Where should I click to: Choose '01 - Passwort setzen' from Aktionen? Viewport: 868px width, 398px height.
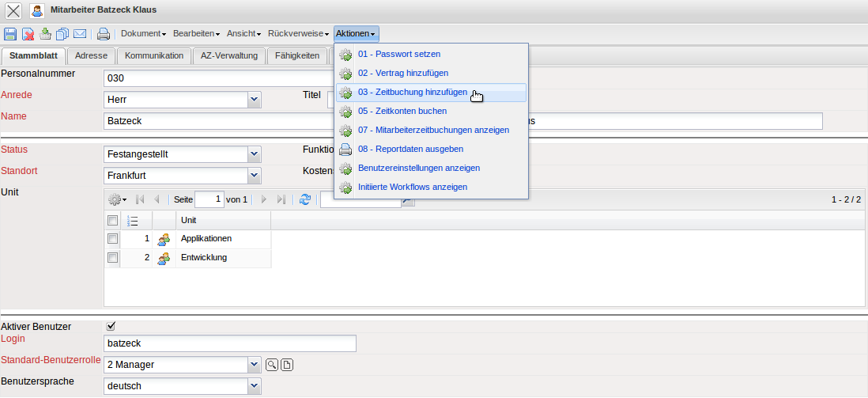[x=398, y=54]
